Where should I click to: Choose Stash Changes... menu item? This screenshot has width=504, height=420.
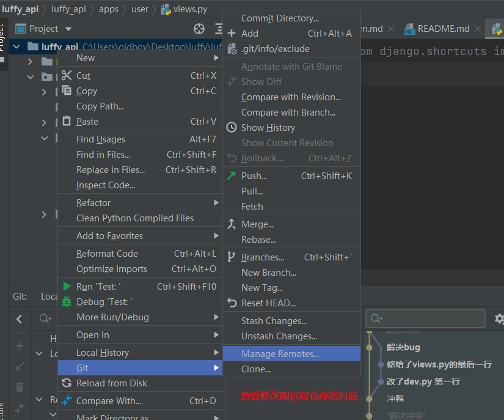291,320
